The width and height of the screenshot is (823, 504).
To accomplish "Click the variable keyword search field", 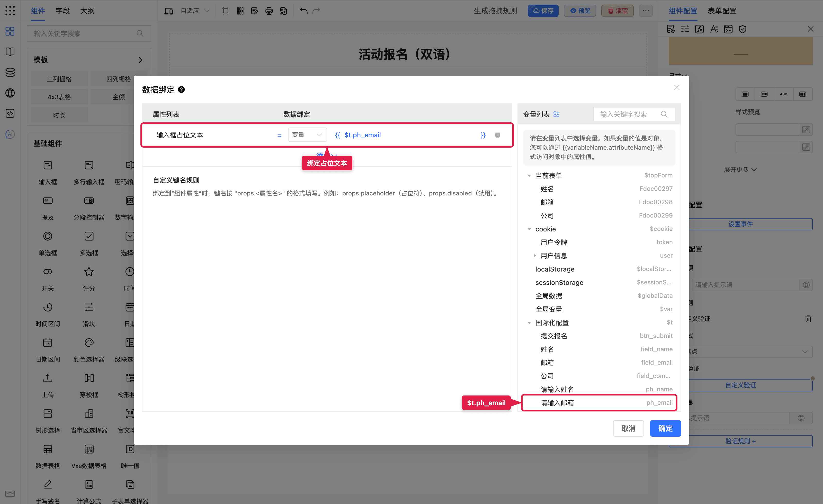I will [x=634, y=114].
